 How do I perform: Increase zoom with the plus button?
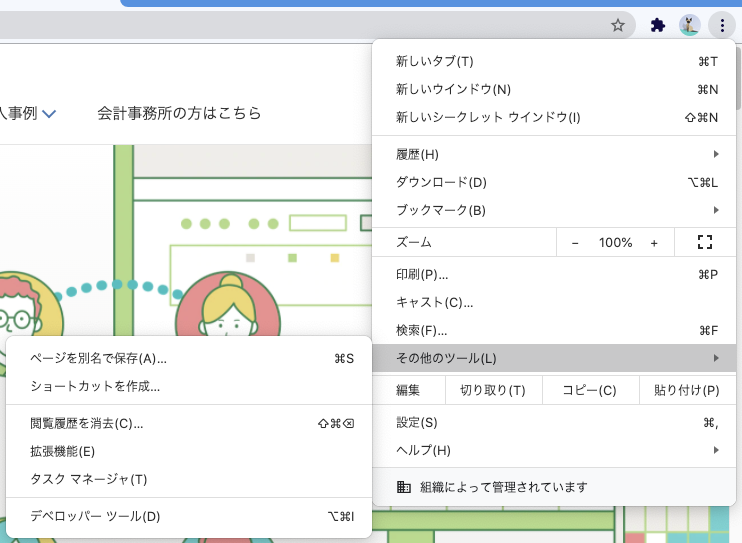(654, 243)
